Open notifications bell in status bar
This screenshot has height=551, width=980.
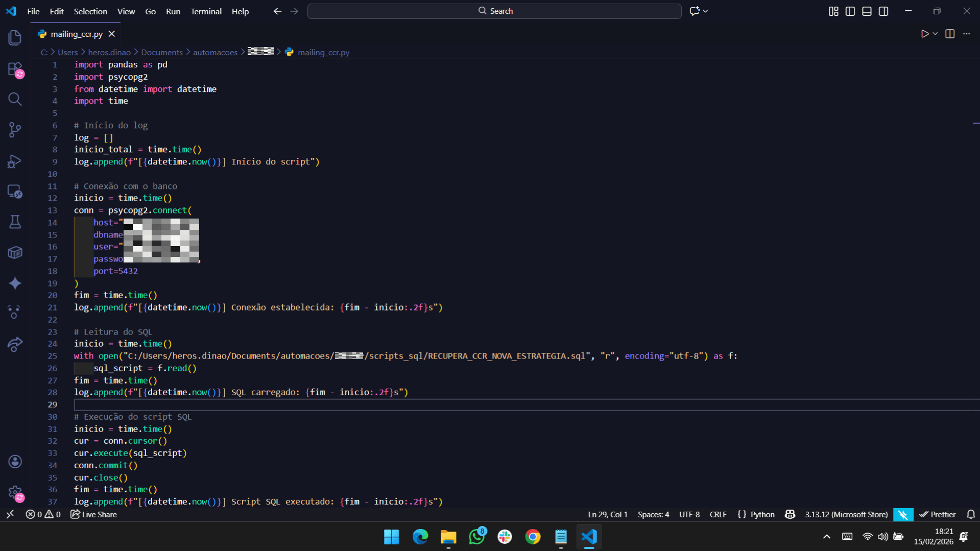pyautogui.click(x=971, y=515)
